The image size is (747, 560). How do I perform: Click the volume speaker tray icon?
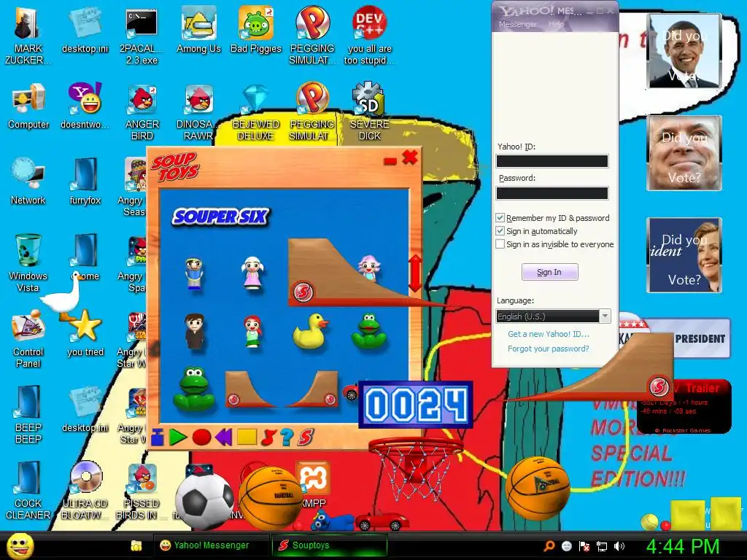(619, 546)
